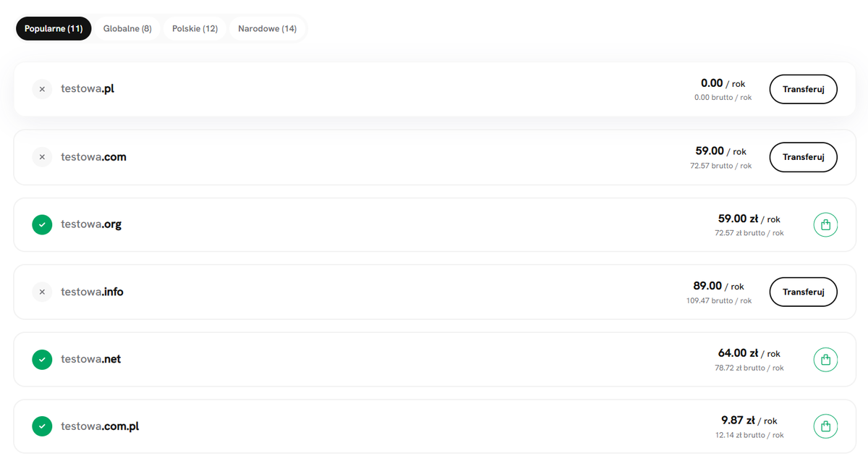Click the testowa.pl domain name text

pos(88,89)
